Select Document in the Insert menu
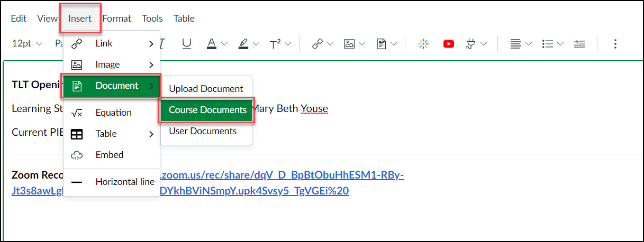644x242 pixels. pyautogui.click(x=112, y=86)
